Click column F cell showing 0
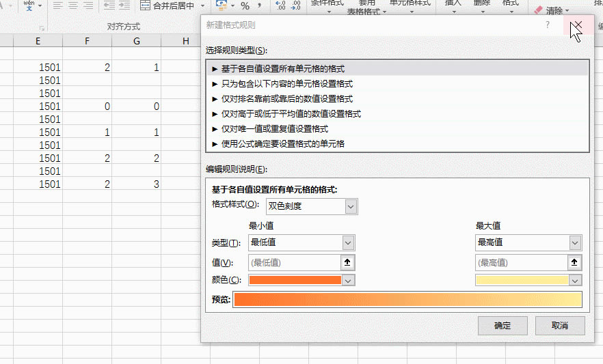603x364 pixels. (x=88, y=107)
